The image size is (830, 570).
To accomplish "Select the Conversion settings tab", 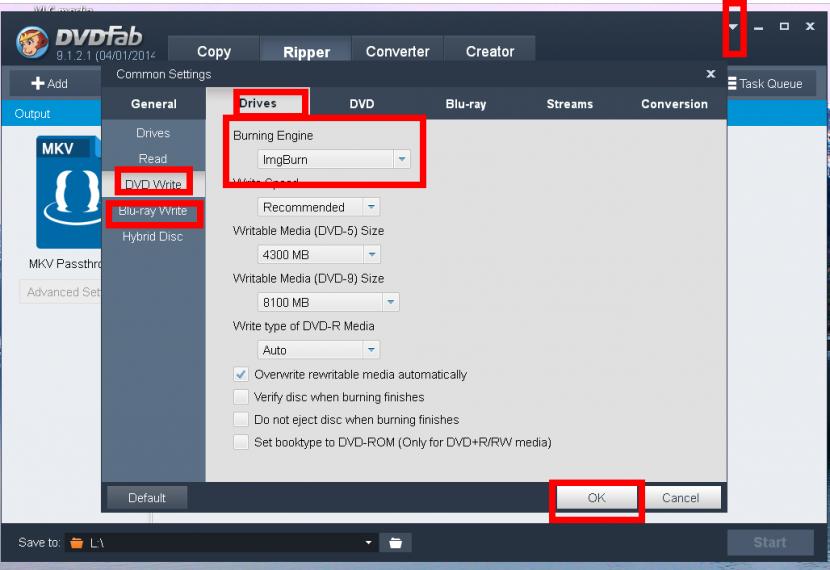I will (x=674, y=104).
